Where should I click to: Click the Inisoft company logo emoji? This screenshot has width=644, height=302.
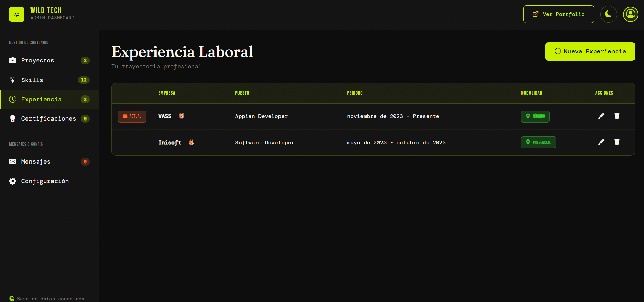(191, 142)
